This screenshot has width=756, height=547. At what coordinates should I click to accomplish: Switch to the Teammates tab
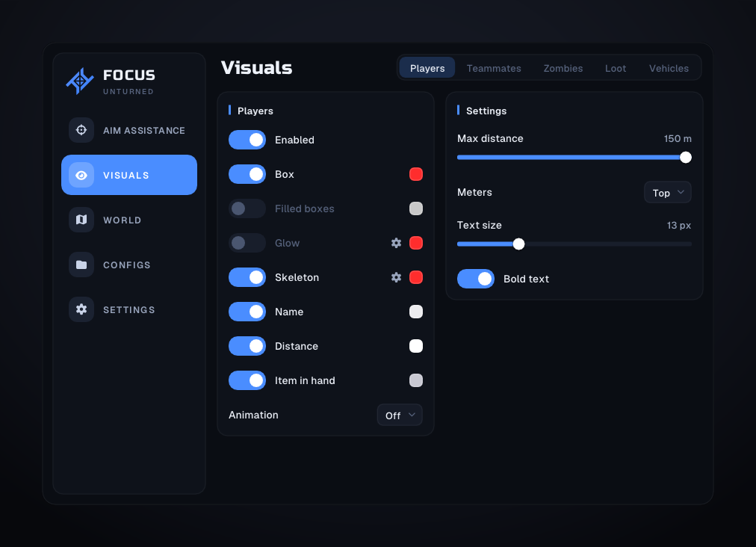(x=494, y=68)
